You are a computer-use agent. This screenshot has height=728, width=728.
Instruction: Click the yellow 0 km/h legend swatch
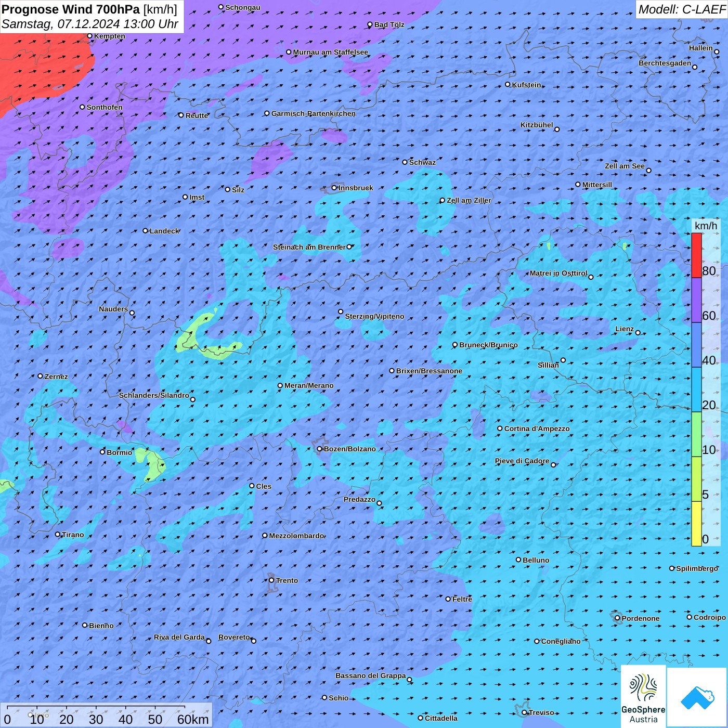(x=696, y=524)
